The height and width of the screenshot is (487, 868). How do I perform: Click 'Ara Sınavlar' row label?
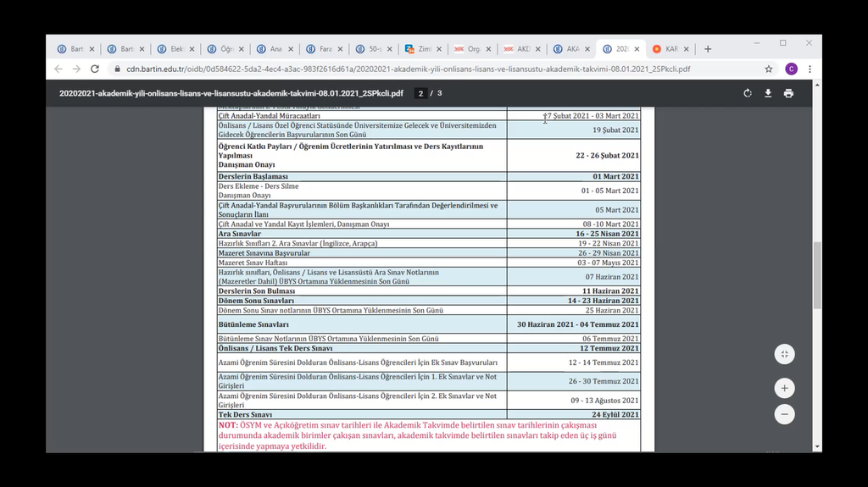tap(239, 234)
